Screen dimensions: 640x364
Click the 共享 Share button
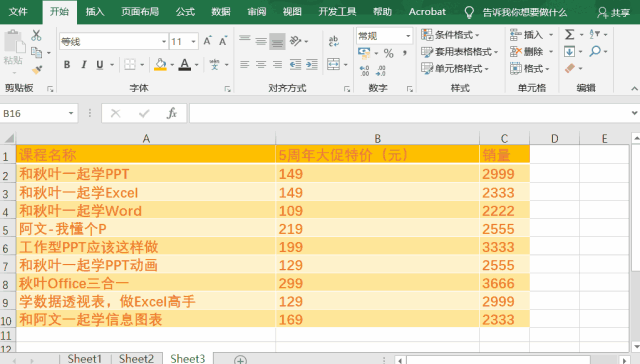(x=613, y=13)
